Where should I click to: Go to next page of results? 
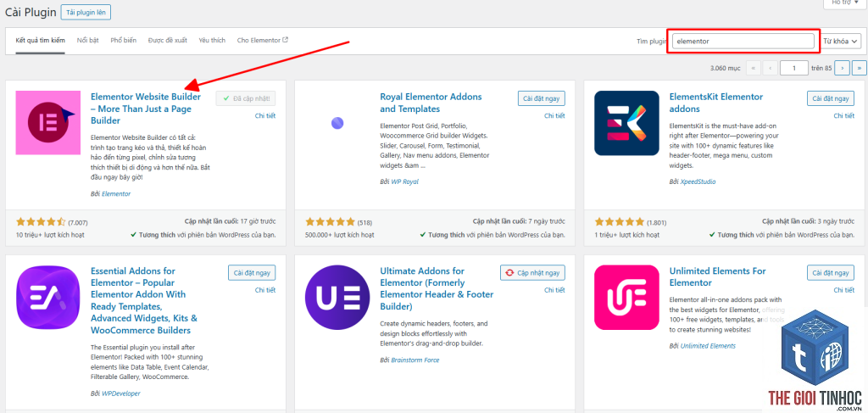pyautogui.click(x=842, y=68)
